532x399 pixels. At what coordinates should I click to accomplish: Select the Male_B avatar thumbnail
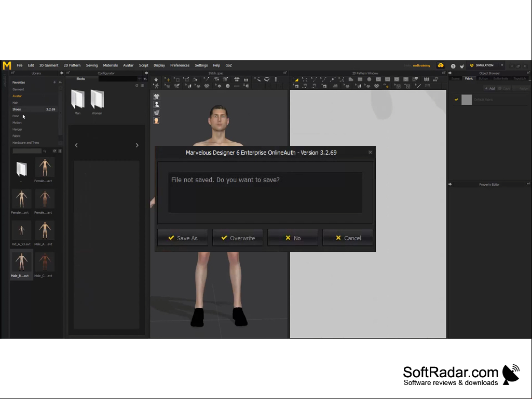21,265
